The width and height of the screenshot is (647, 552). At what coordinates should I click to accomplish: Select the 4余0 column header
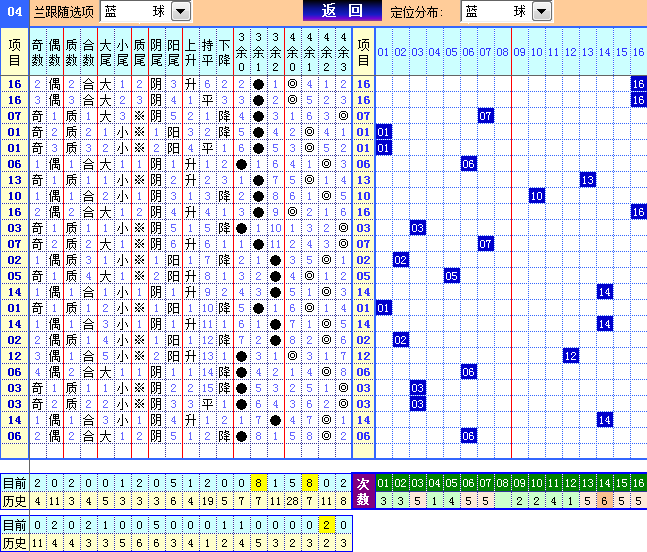click(293, 52)
